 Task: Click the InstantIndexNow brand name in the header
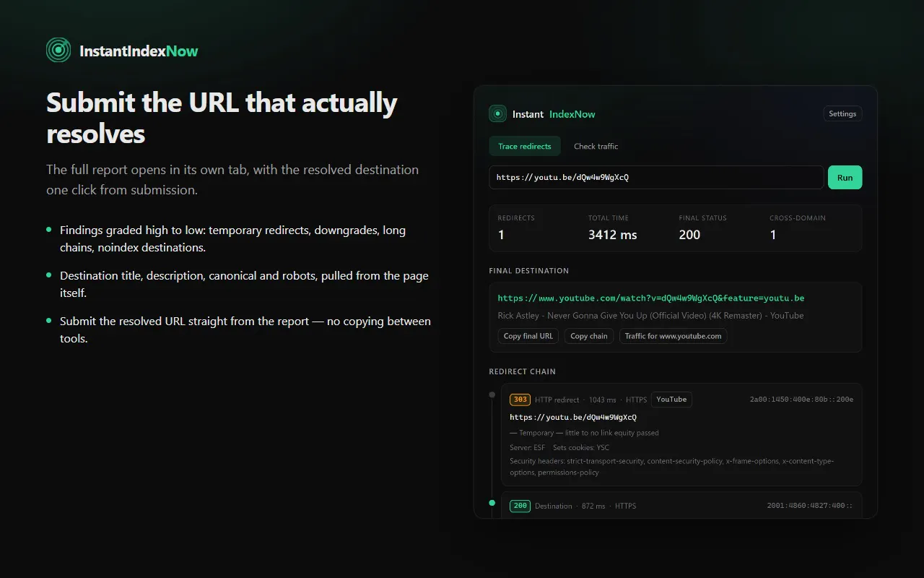[x=139, y=51]
